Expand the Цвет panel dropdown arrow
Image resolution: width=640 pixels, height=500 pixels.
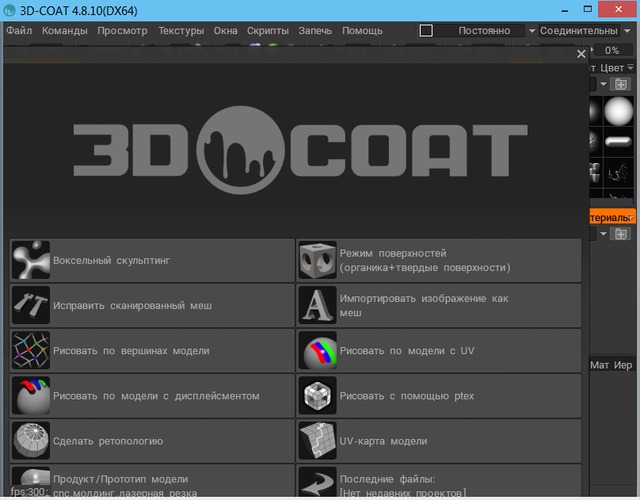tap(631, 68)
